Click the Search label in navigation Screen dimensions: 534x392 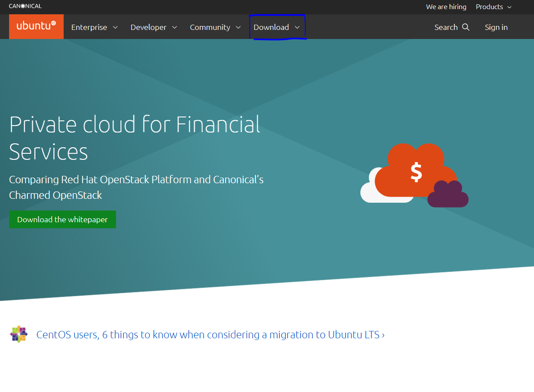click(x=446, y=27)
